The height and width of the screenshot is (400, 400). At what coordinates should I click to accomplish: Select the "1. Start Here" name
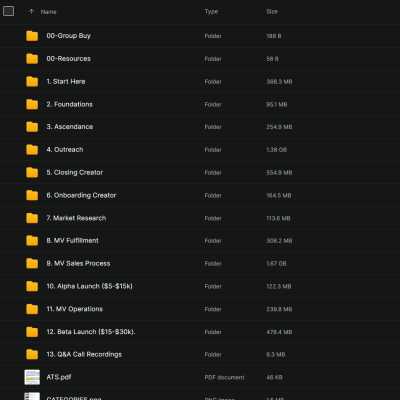(66, 81)
